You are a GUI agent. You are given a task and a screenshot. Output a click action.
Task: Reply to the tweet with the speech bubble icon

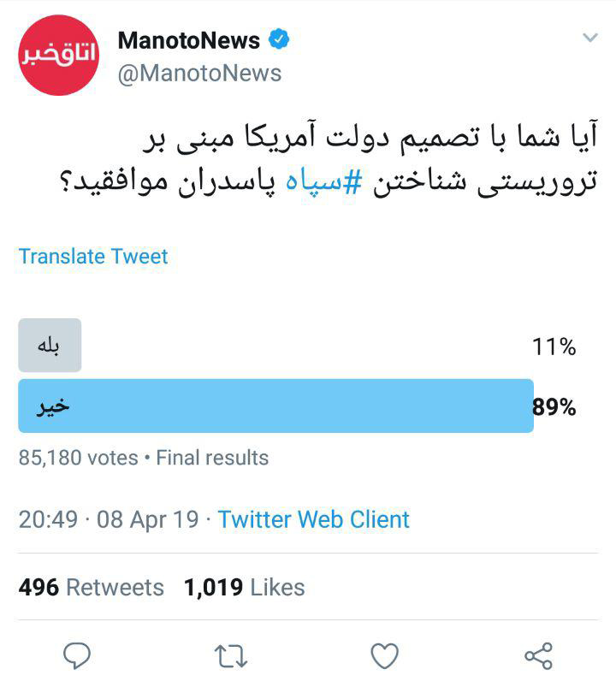(x=78, y=655)
